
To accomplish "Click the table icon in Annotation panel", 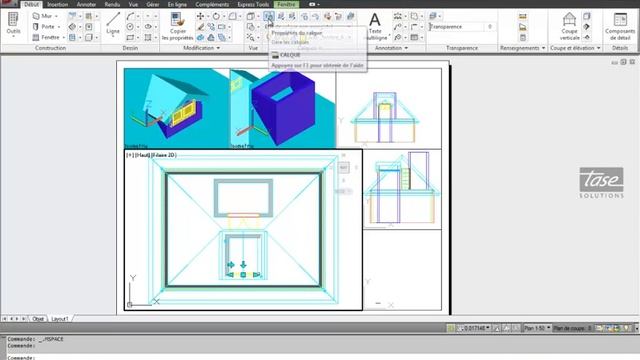I will (414, 37).
